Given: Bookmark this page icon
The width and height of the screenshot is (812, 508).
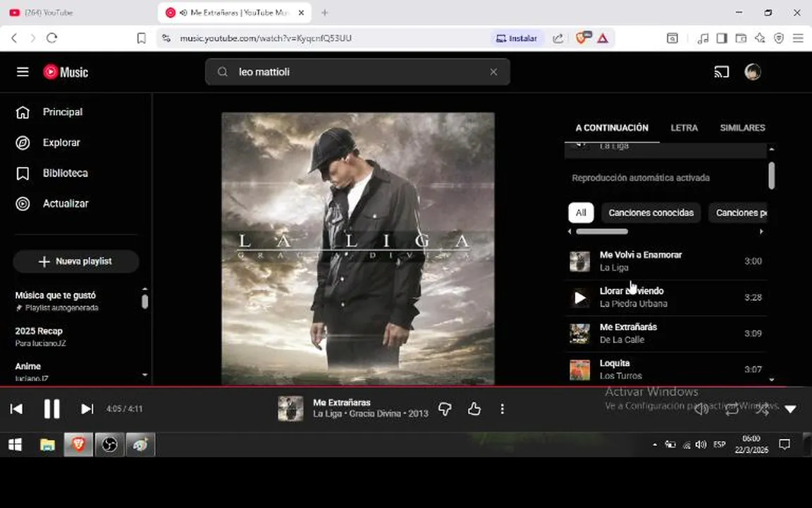Looking at the screenshot, I should click(142, 38).
